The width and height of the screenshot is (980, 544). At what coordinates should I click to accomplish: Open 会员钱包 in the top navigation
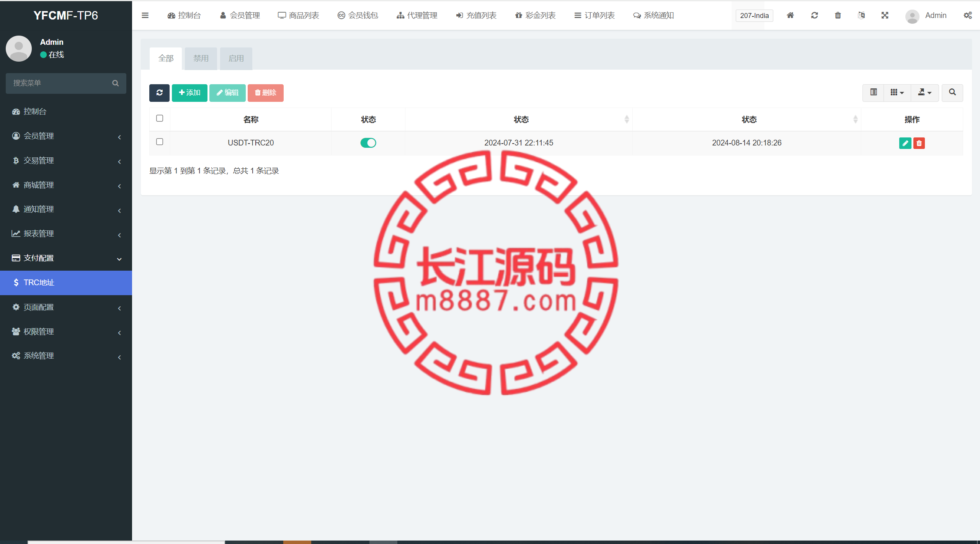pos(358,15)
